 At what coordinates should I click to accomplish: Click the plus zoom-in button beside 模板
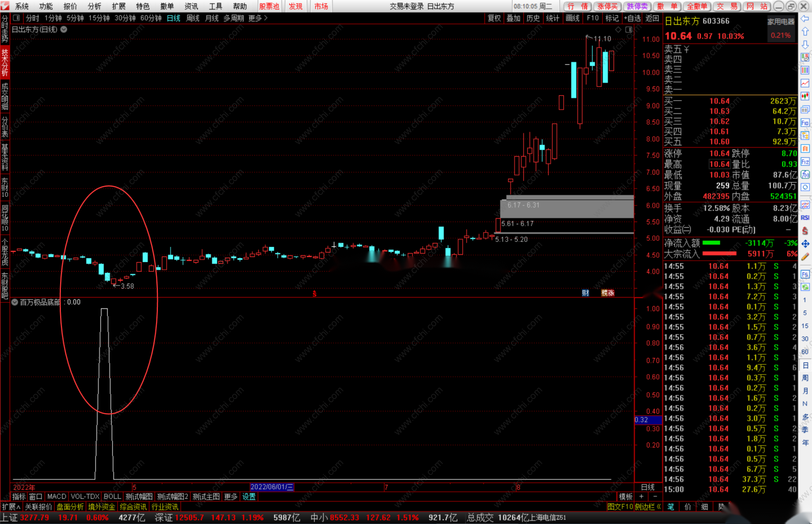click(x=641, y=496)
